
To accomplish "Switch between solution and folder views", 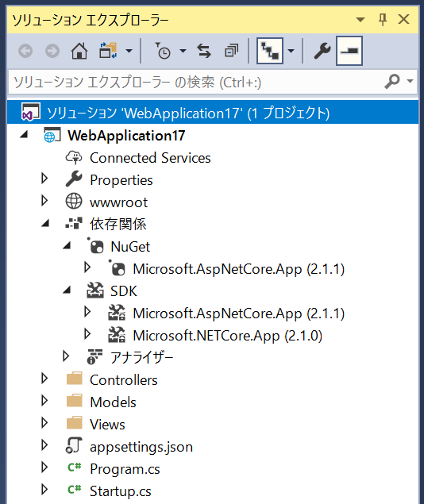I will click(108, 51).
